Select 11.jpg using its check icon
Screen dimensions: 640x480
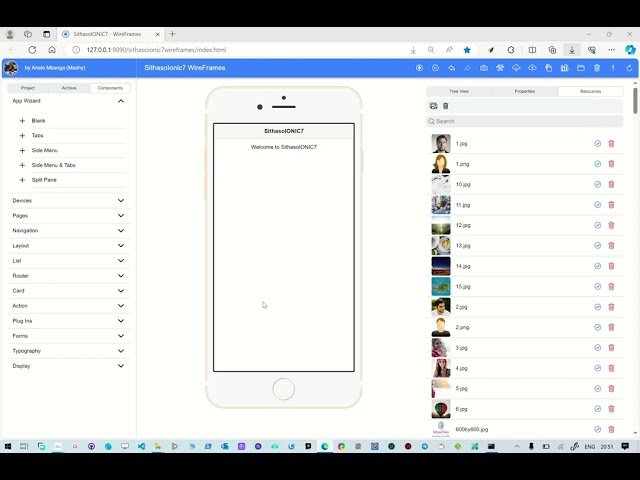click(598, 205)
